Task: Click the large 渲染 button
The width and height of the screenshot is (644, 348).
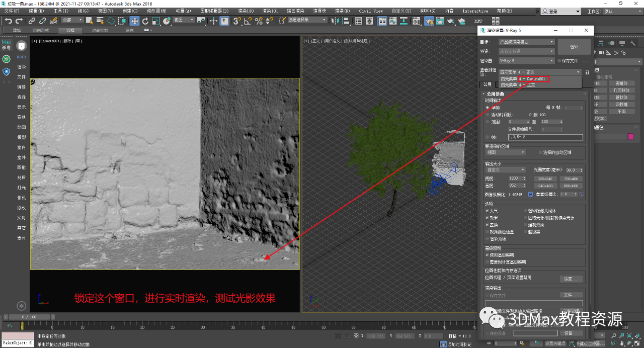Action: [x=574, y=47]
